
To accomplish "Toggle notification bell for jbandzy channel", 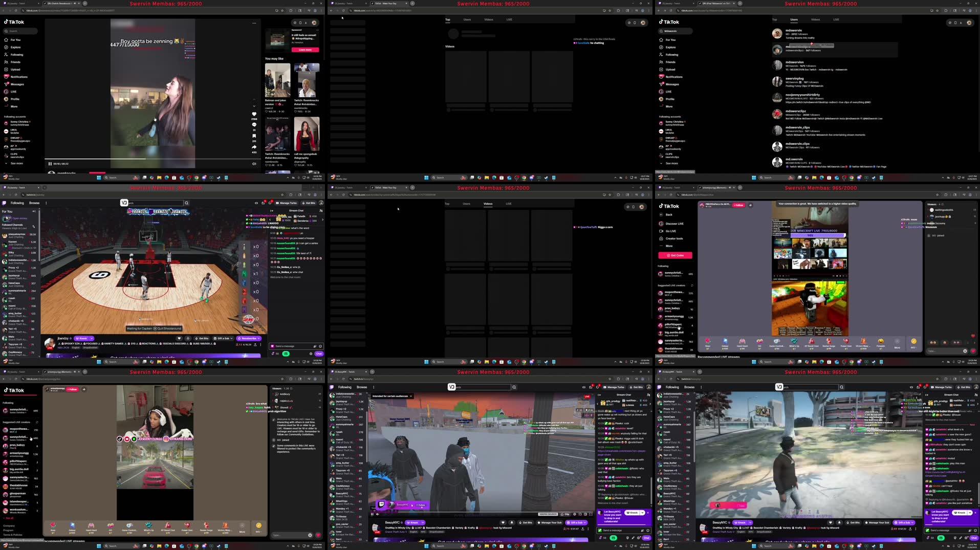I will 188,338.
